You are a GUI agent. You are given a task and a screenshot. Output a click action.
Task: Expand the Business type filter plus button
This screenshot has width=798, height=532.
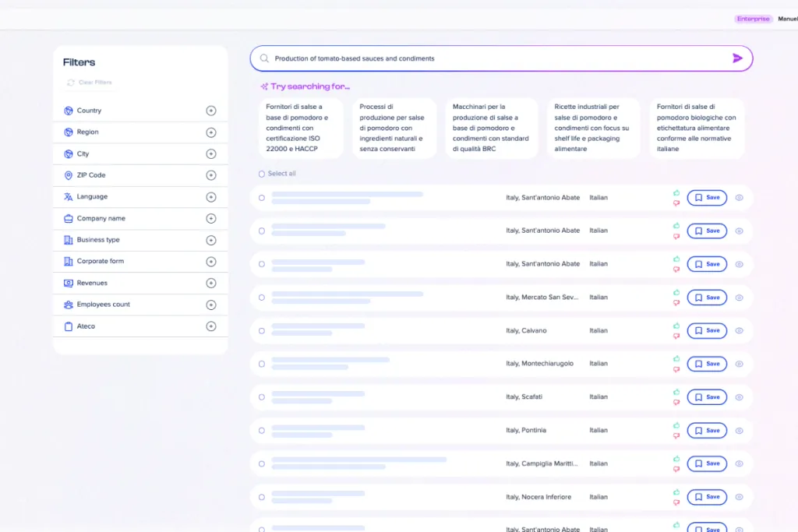point(210,241)
